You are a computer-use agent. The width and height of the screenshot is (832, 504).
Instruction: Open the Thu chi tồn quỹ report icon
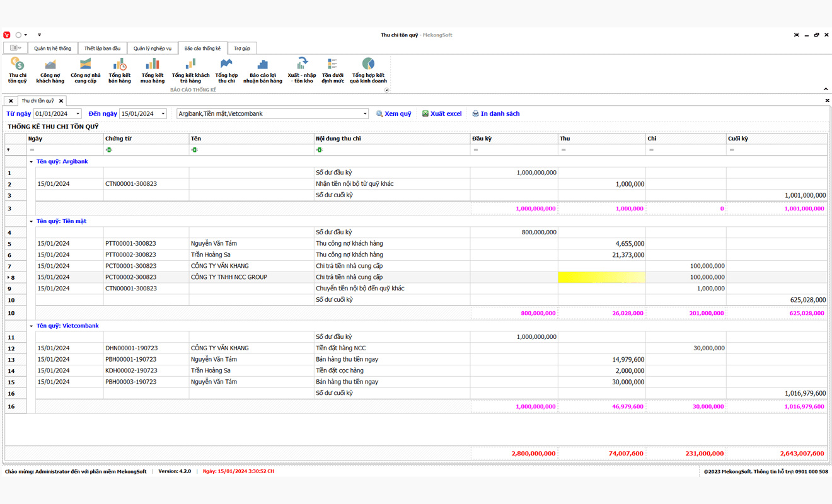tap(18, 71)
